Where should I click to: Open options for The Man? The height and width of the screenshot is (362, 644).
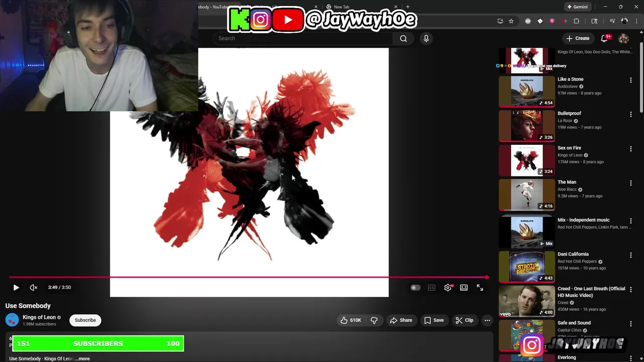630,183
